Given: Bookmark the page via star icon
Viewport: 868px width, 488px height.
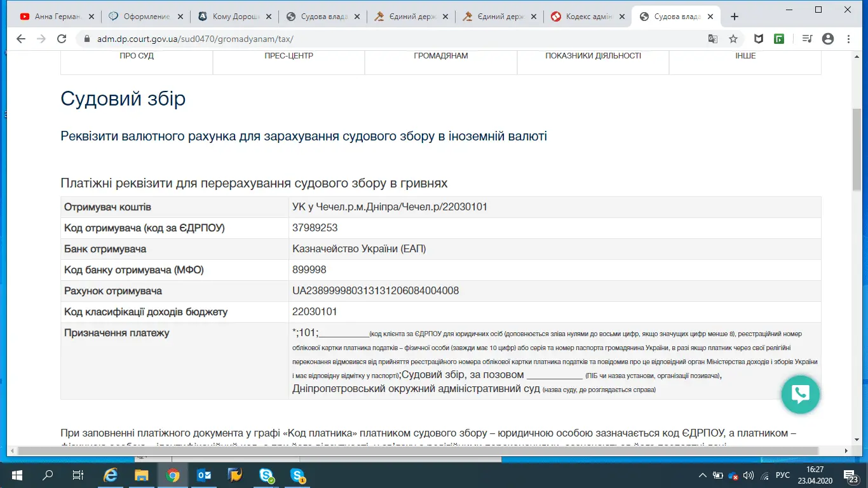Looking at the screenshot, I should [x=734, y=39].
